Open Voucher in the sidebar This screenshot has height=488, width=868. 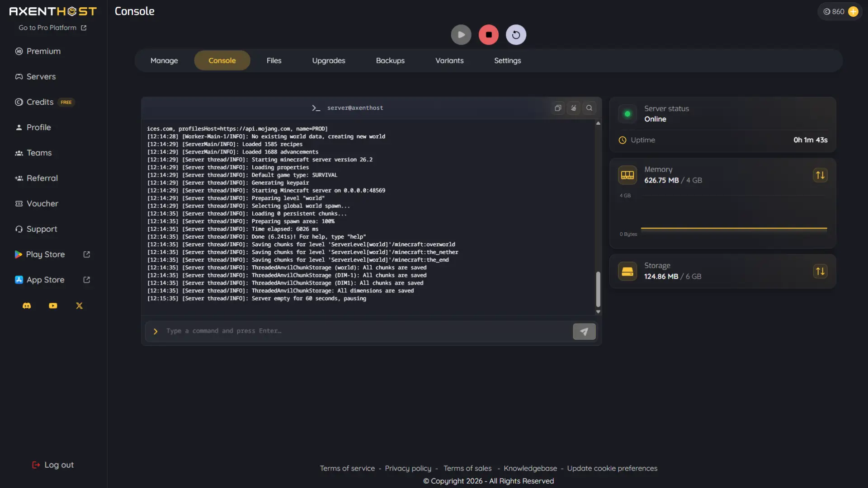coord(37,204)
